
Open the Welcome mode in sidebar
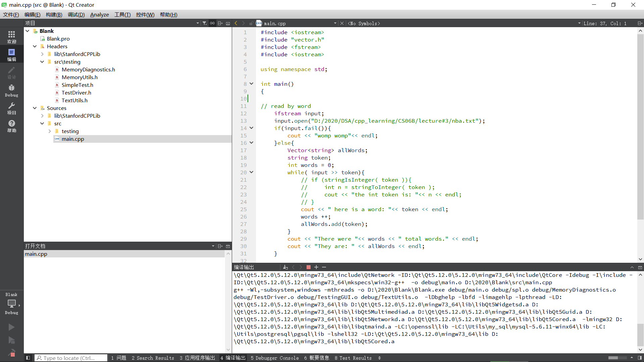click(11, 37)
